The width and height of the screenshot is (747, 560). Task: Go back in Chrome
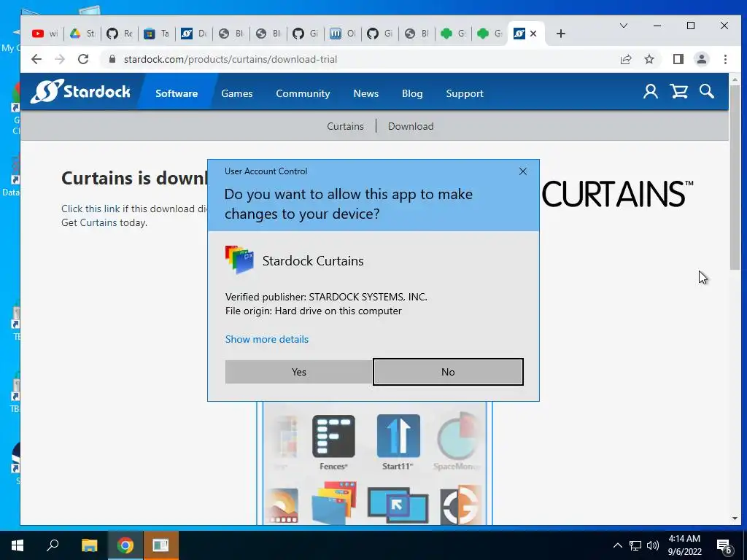(x=36, y=59)
